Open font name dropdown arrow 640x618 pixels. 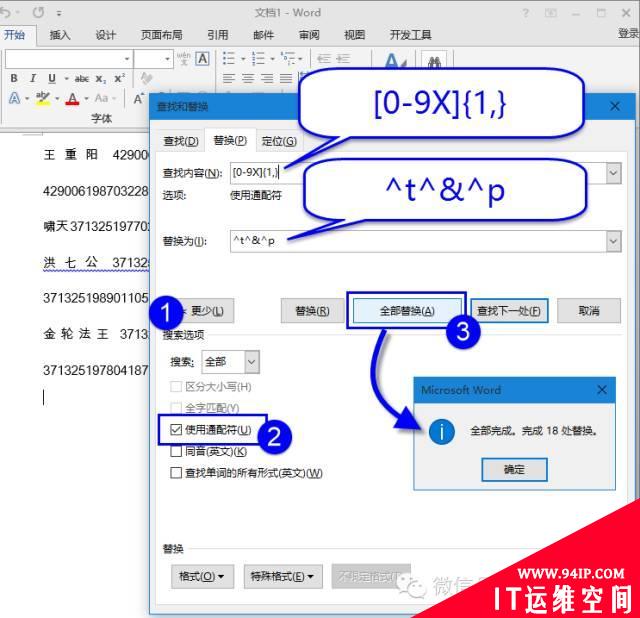[127, 59]
